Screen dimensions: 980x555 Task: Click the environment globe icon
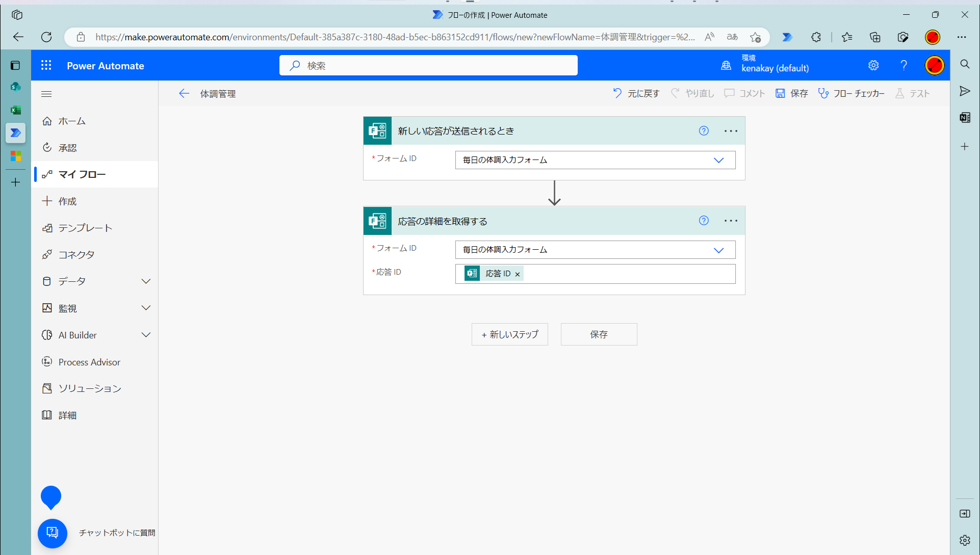726,65
